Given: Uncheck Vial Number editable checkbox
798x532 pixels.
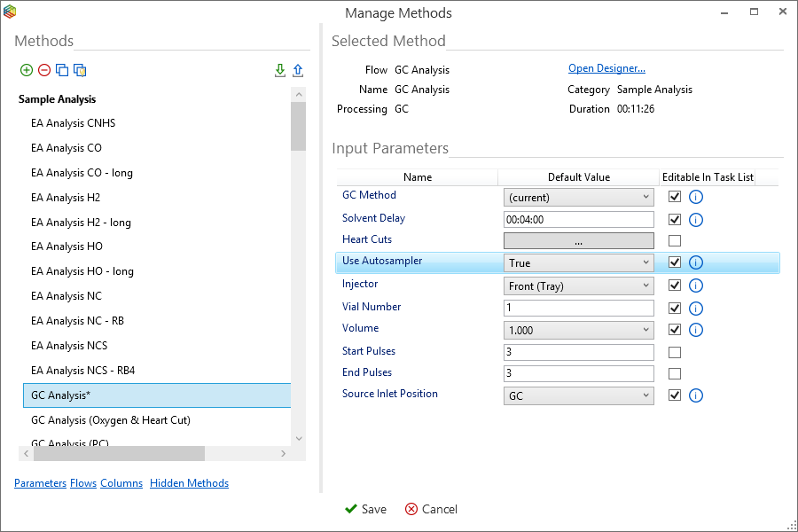Looking at the screenshot, I should (675, 308).
